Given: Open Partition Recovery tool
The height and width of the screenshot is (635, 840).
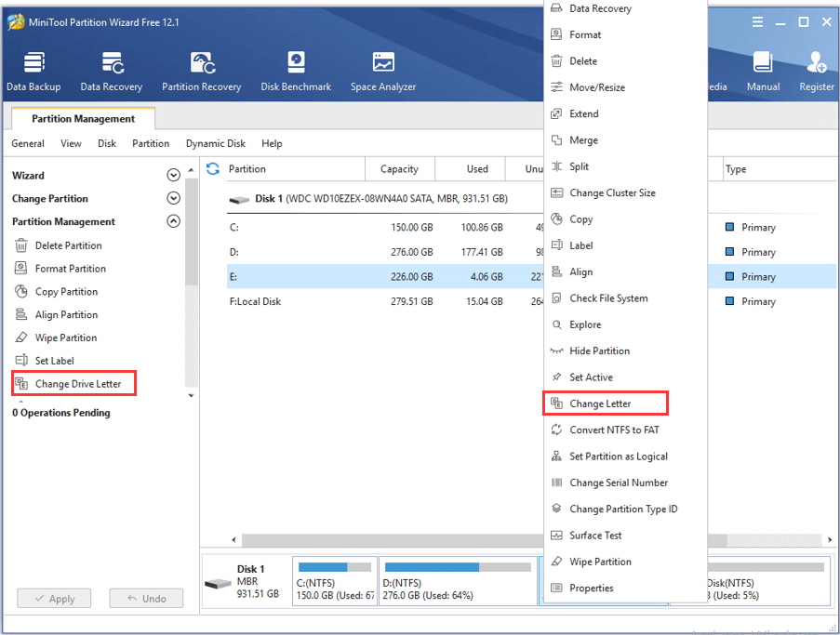Looking at the screenshot, I should [x=202, y=72].
